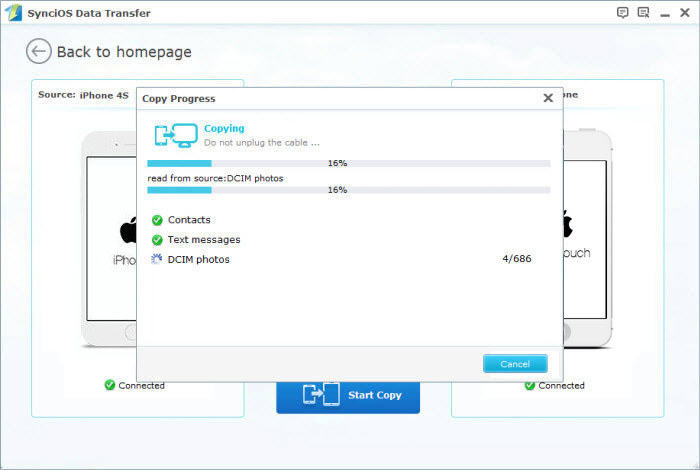Click the Connected text under source device
The height and width of the screenshot is (470, 700).
(x=142, y=386)
